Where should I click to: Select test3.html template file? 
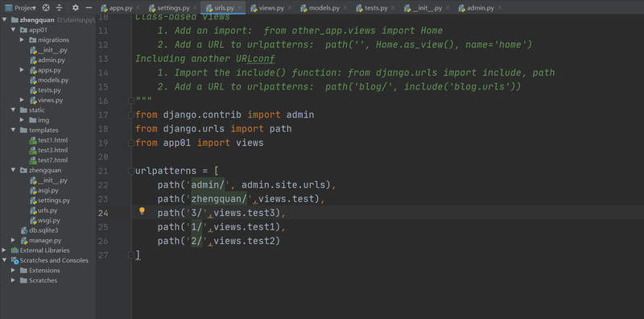coord(48,150)
